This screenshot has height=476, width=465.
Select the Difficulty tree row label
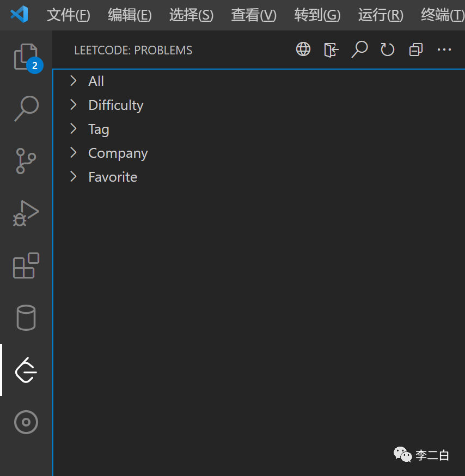(x=116, y=106)
